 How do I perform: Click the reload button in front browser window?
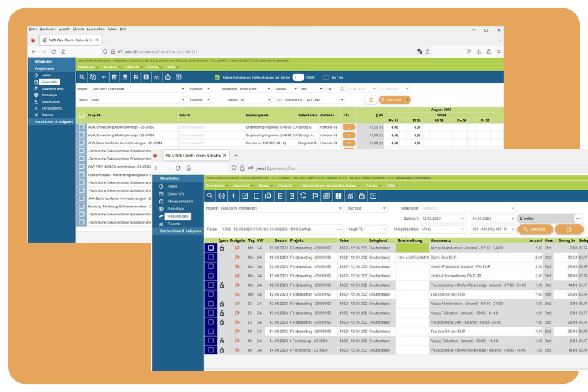(x=178, y=168)
